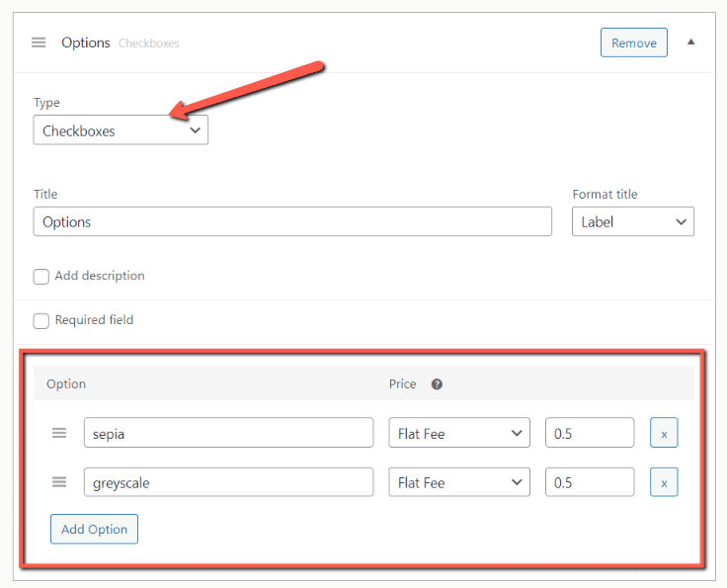Click the Format title label text

click(x=606, y=194)
